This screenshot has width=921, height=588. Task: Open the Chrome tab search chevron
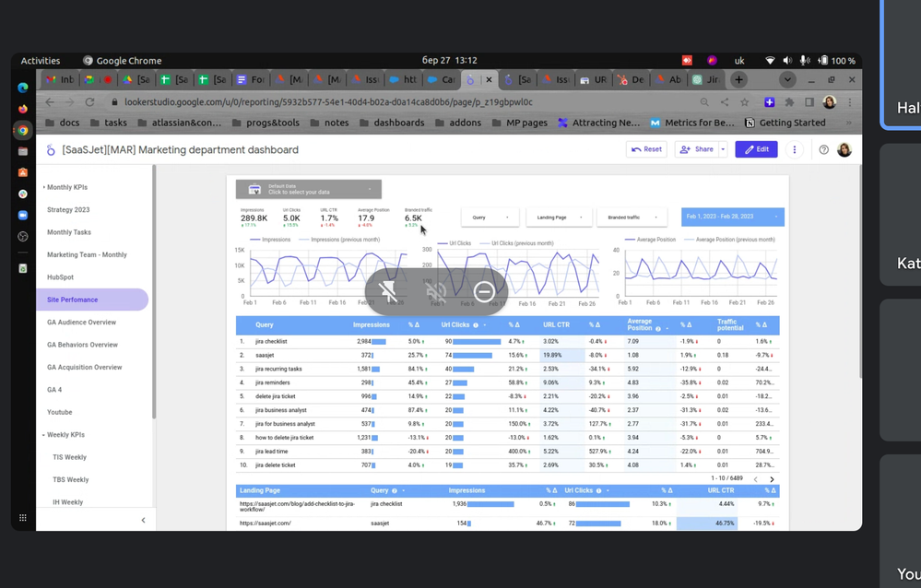point(787,79)
